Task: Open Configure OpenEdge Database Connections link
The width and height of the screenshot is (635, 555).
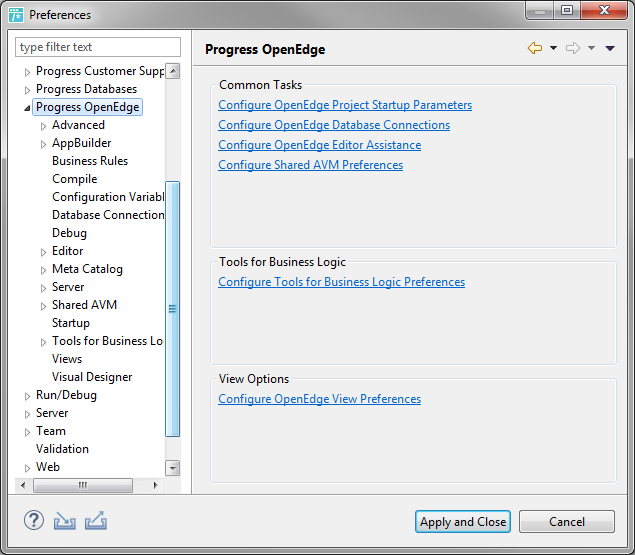Action: (x=334, y=125)
